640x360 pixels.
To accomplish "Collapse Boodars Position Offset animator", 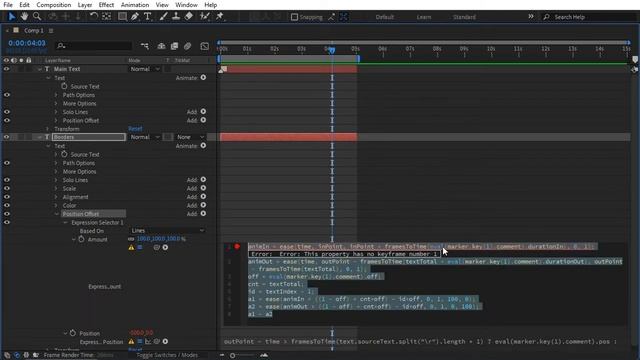I will pyautogui.click(x=56, y=214).
